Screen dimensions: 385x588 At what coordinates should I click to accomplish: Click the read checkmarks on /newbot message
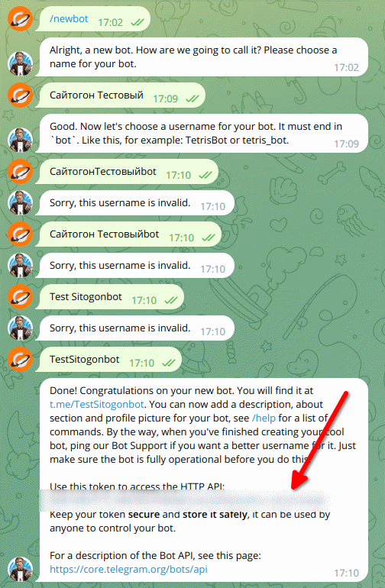click(137, 22)
